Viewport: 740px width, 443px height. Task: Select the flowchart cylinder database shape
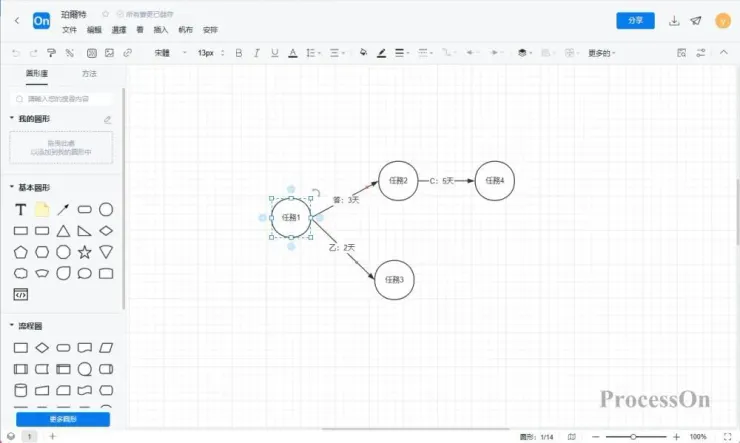click(20, 390)
